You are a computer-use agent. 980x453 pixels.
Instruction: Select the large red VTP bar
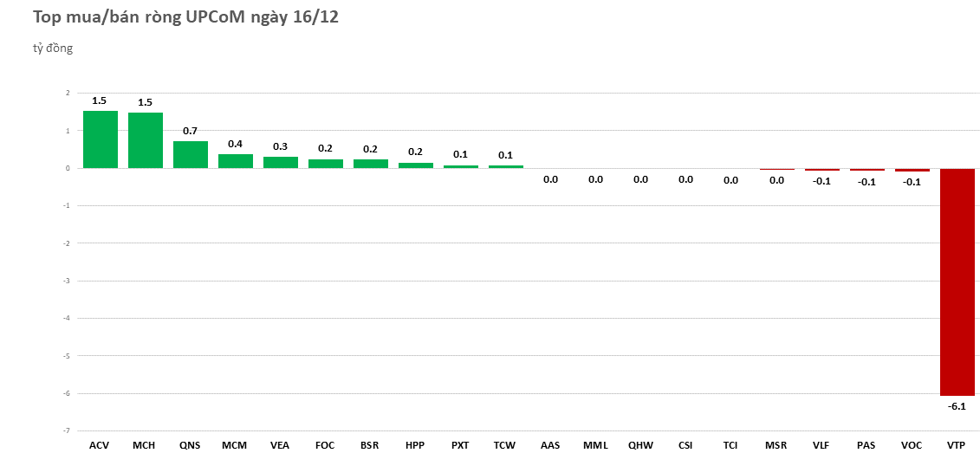(957, 282)
